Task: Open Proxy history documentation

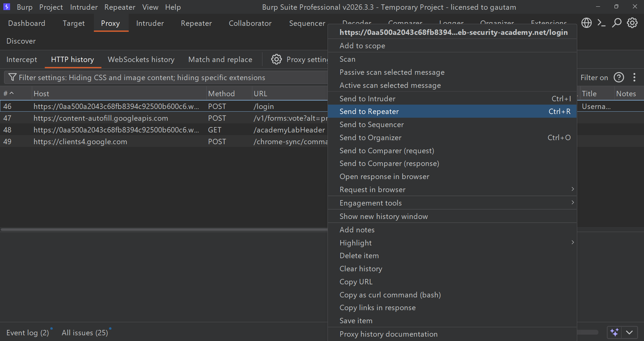Action: [x=452, y=334]
